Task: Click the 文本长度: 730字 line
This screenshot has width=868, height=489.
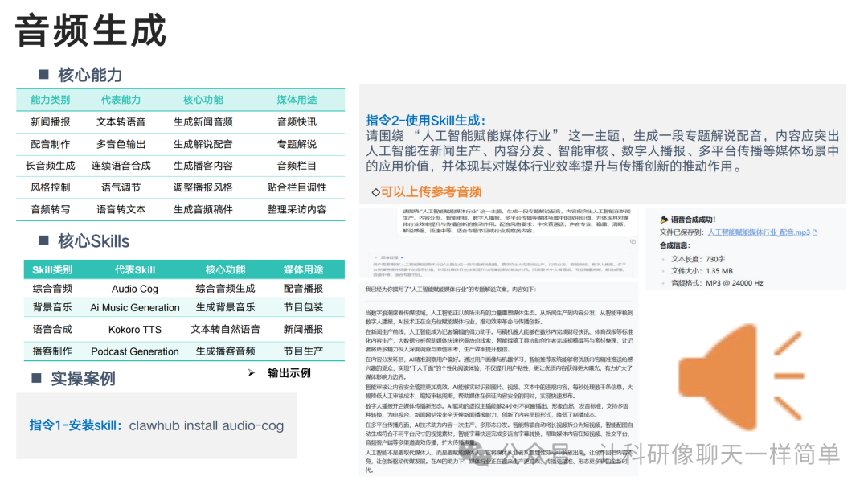Action: [x=698, y=259]
